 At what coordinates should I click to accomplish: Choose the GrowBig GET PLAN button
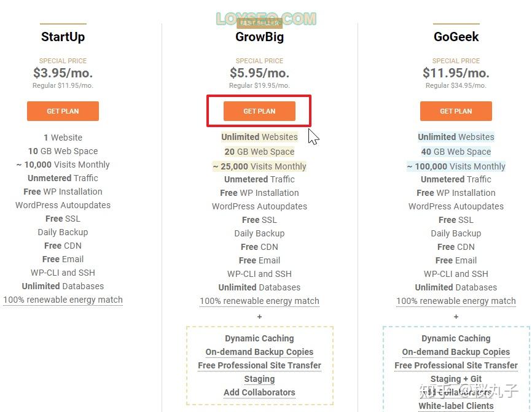click(259, 111)
